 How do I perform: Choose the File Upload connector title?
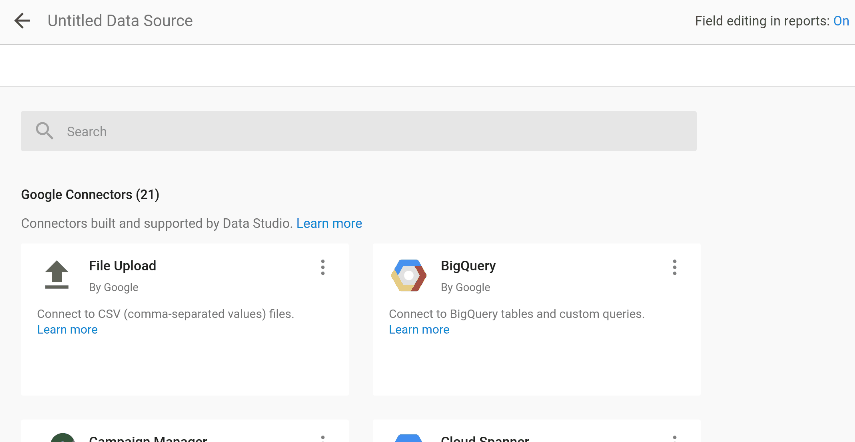pyautogui.click(x=122, y=266)
